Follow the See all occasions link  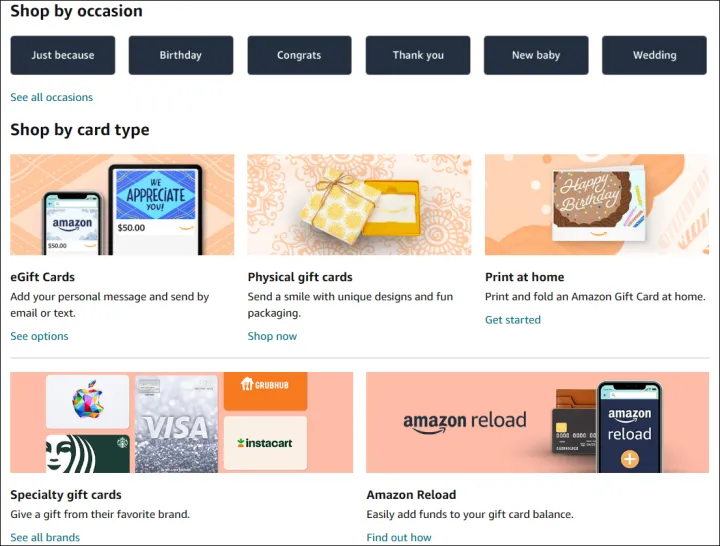(52, 97)
